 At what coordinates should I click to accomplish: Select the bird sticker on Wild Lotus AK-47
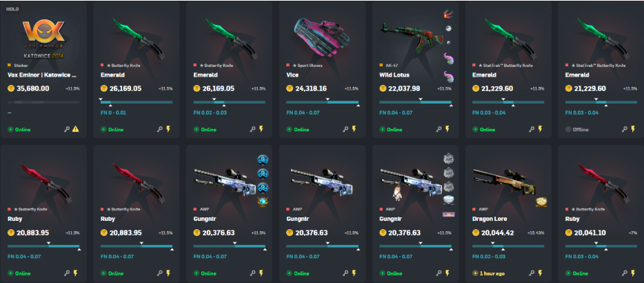[448, 14]
